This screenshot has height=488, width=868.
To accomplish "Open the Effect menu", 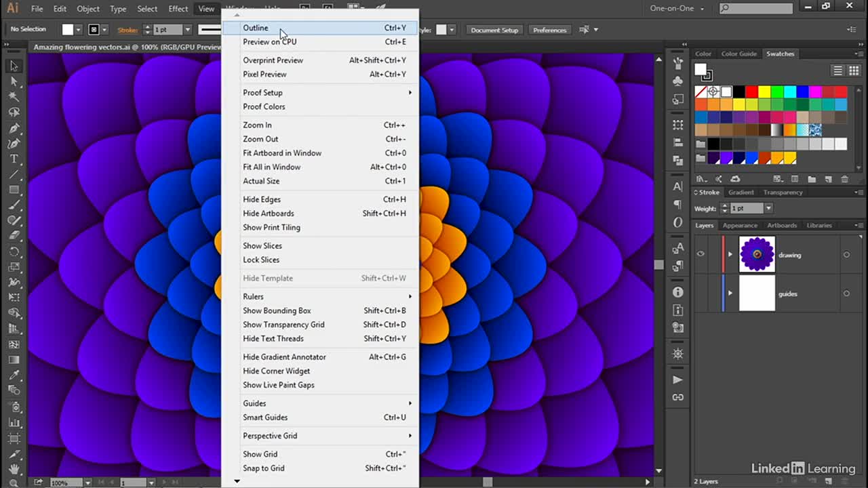I will coord(178,9).
